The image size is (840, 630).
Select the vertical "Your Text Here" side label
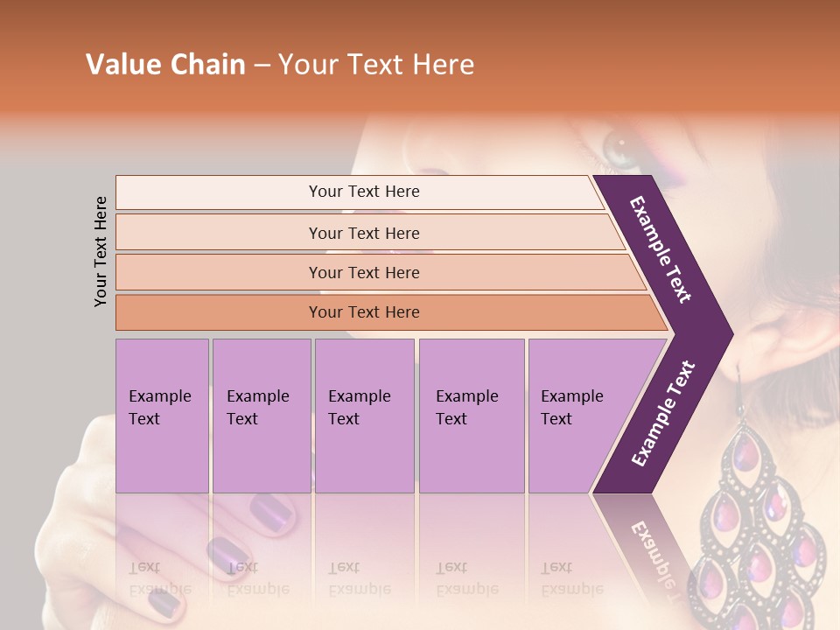[x=101, y=251]
